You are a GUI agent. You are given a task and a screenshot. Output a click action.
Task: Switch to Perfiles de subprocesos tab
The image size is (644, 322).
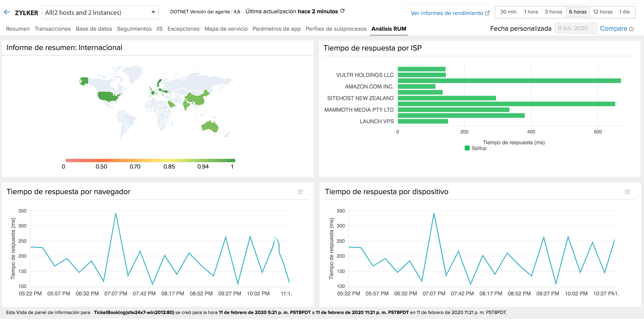pos(336,29)
